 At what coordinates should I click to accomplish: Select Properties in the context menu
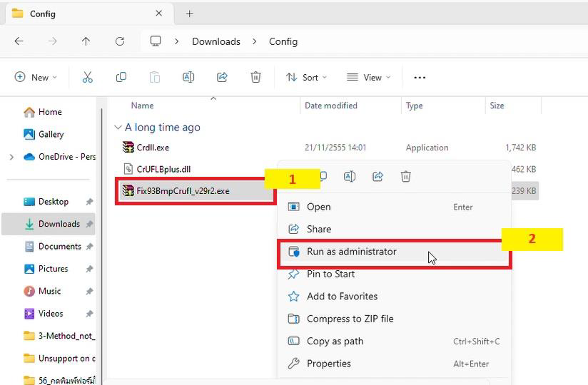328,364
